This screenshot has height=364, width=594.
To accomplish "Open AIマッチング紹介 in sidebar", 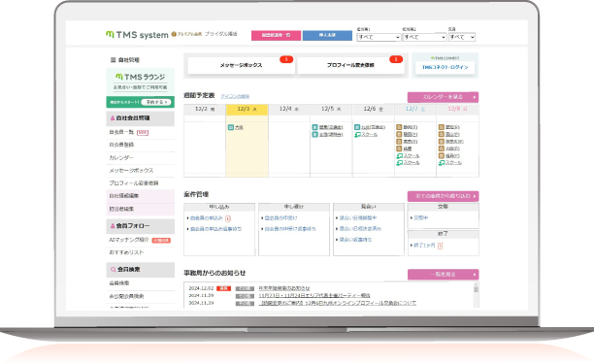I will tap(129, 240).
